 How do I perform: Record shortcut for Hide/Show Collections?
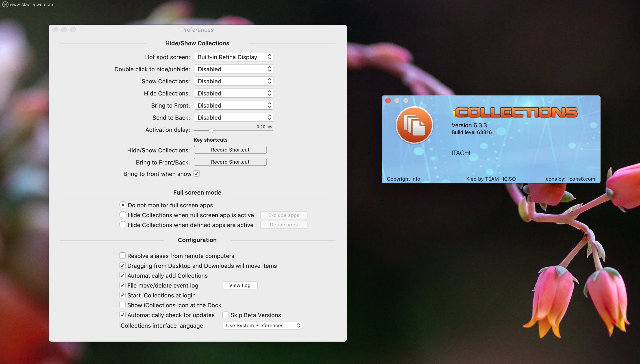click(230, 150)
